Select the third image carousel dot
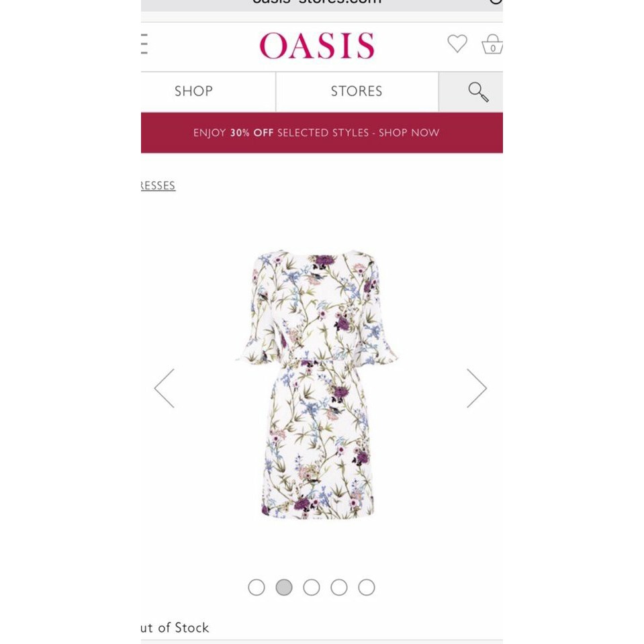Image resolution: width=644 pixels, height=644 pixels. point(312,588)
